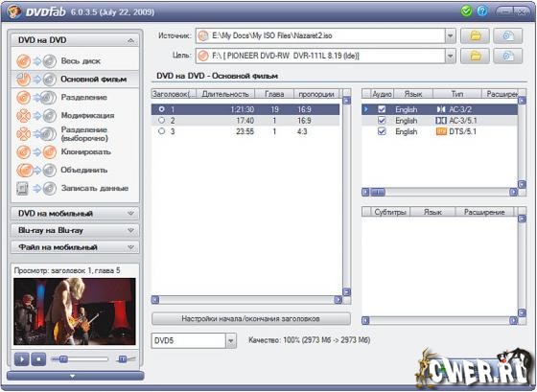Play the preview video
This screenshot has height=392, width=537.
(21, 359)
